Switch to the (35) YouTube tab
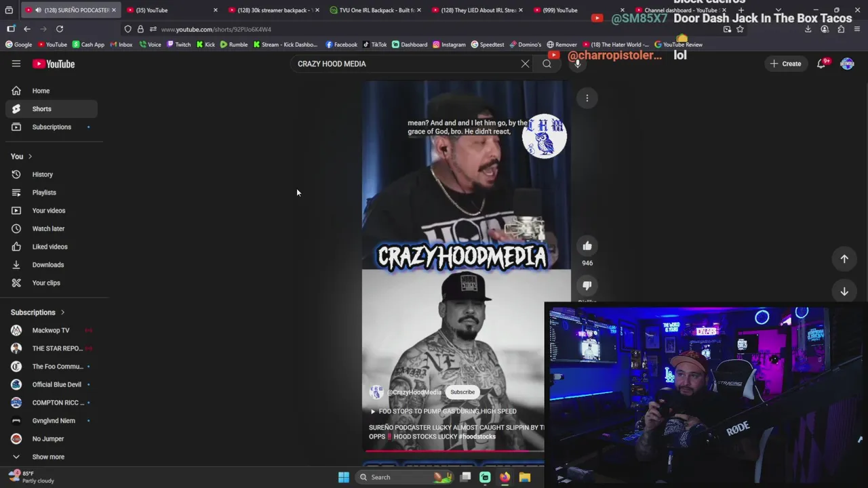Image resolution: width=868 pixels, height=488 pixels. [x=170, y=10]
